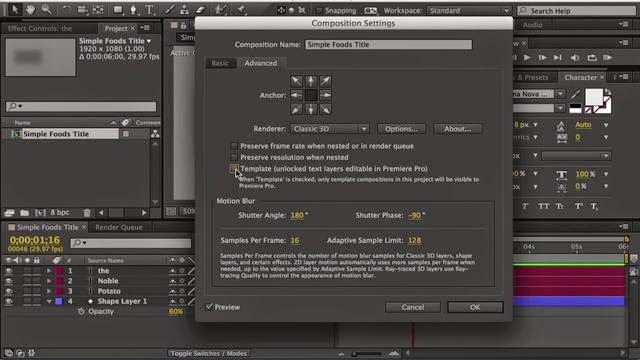Hide Shape Layer 1 eye toggle

click(9, 301)
